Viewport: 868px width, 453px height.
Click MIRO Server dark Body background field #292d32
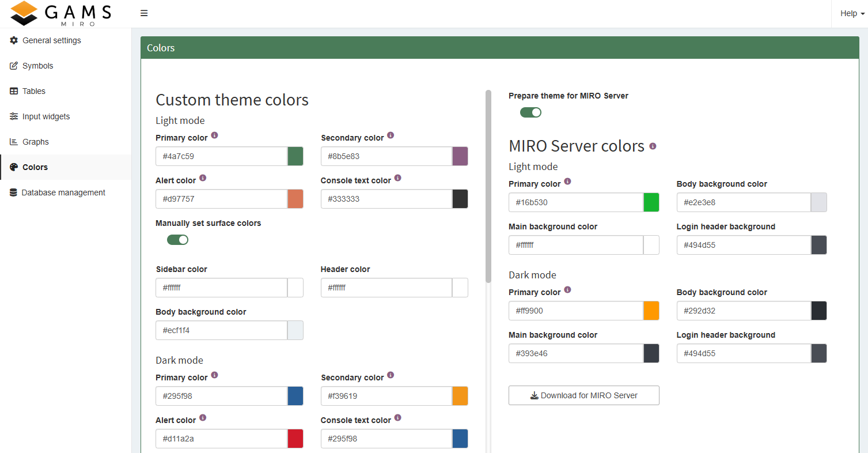(x=744, y=311)
